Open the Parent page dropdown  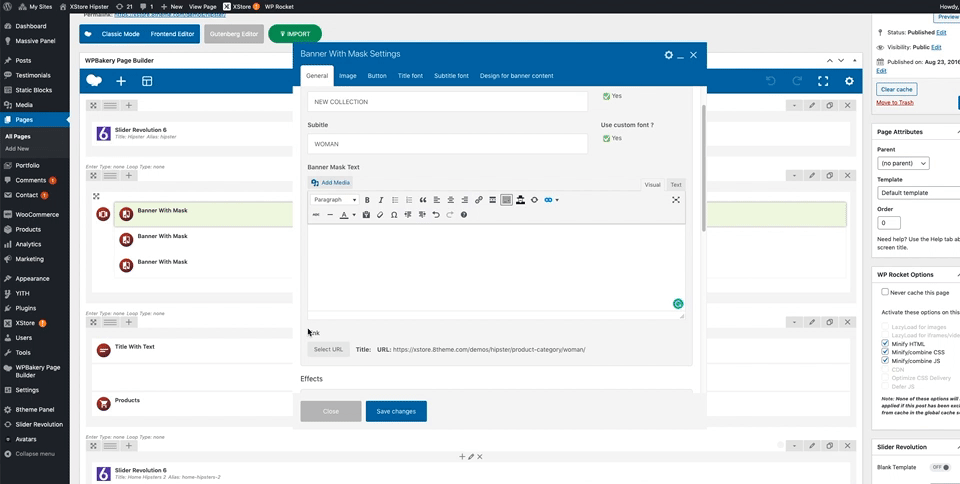[x=903, y=163]
